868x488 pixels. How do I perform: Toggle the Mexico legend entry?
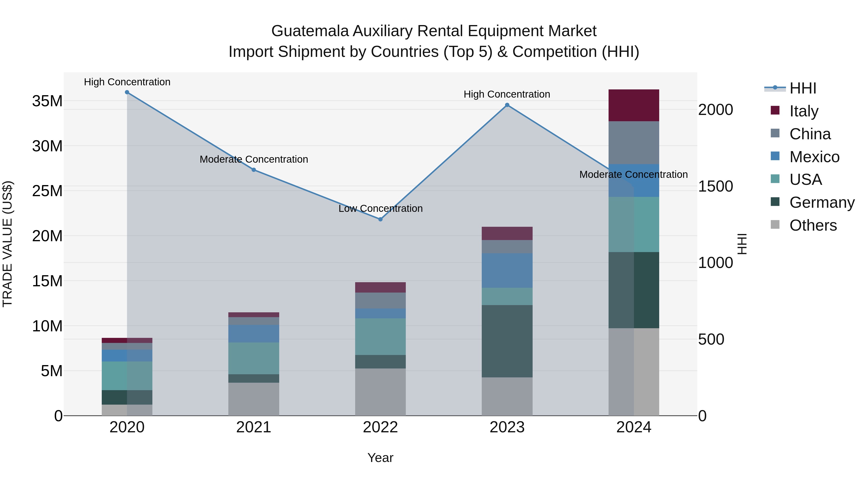[805, 157]
